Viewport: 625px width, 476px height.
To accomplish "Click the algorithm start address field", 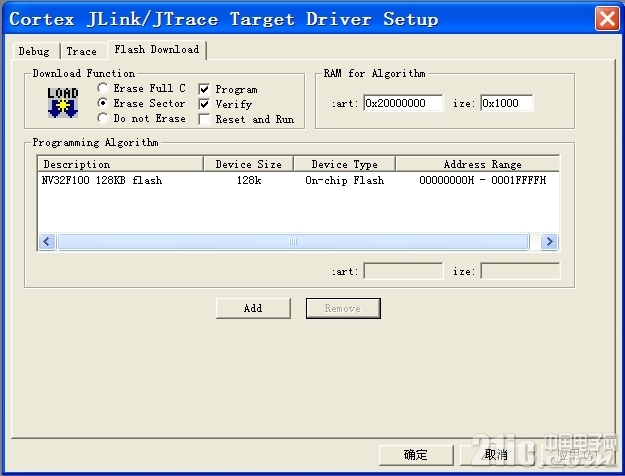I will coord(403,271).
